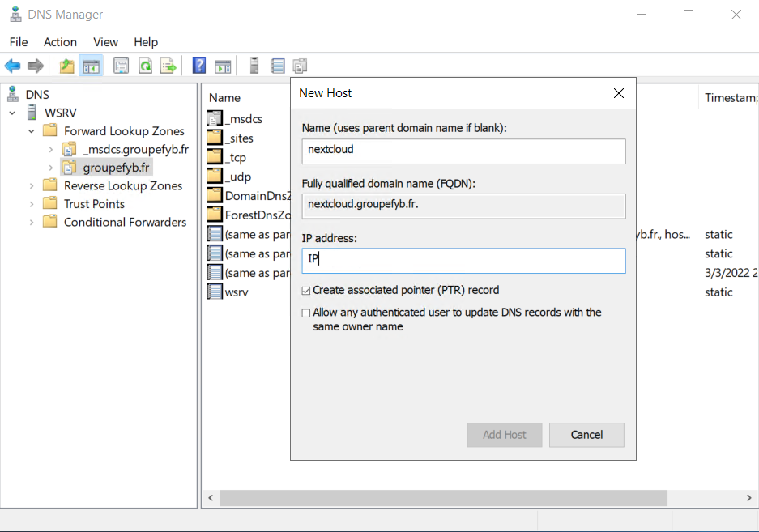Click the Forward navigation arrow
Screen dimensions: 759x532
pyautogui.click(x=34, y=66)
